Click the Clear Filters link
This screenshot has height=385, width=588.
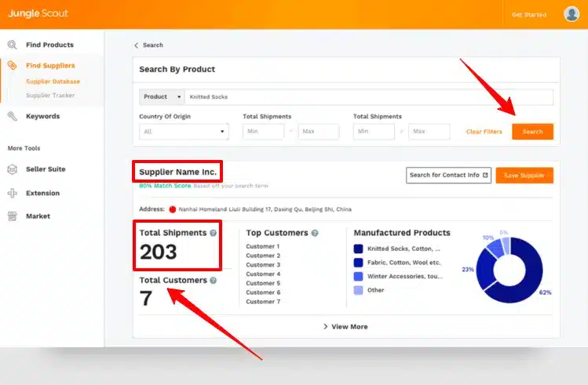click(484, 132)
